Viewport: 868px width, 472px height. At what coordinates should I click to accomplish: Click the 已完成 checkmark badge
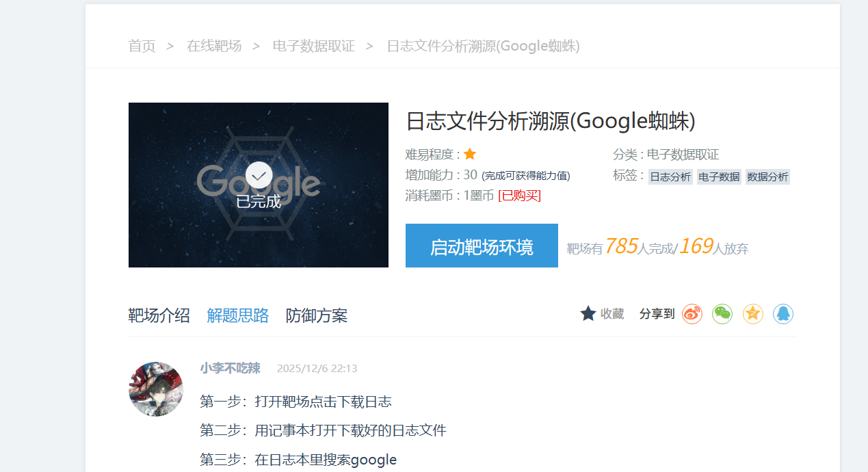click(259, 176)
